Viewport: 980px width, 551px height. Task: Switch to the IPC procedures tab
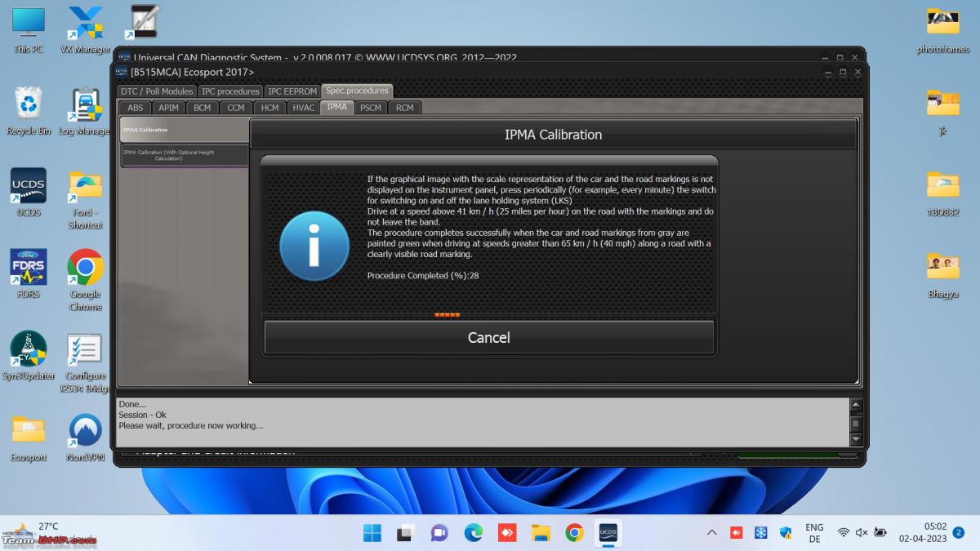coord(230,91)
